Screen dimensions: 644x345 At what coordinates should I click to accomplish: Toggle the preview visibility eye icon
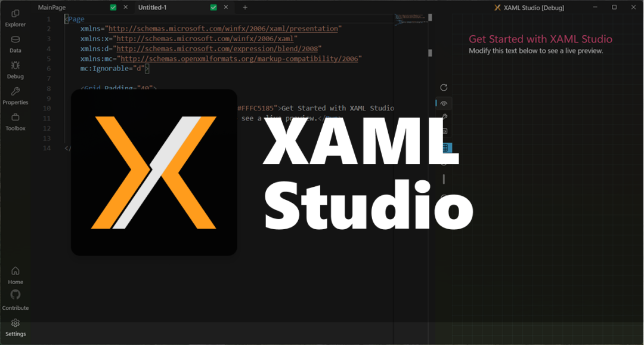pos(444,103)
